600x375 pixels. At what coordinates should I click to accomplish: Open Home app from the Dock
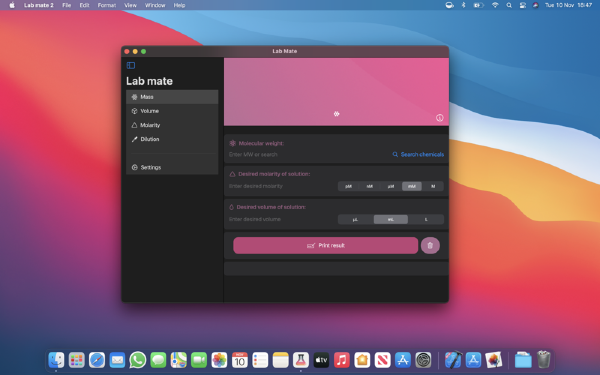click(362, 360)
